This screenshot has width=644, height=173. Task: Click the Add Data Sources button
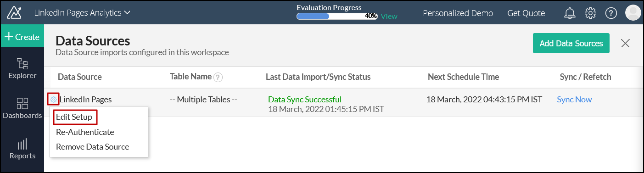[x=571, y=43]
